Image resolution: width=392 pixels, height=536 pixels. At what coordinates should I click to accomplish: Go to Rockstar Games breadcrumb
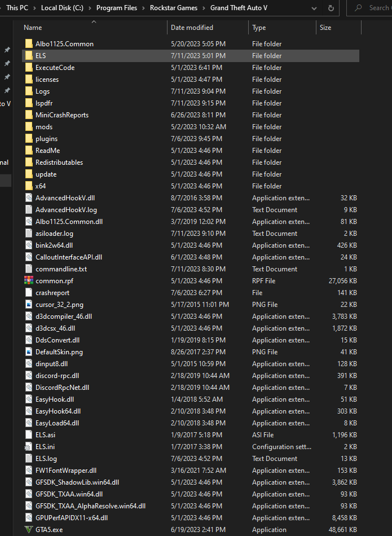pyautogui.click(x=174, y=7)
